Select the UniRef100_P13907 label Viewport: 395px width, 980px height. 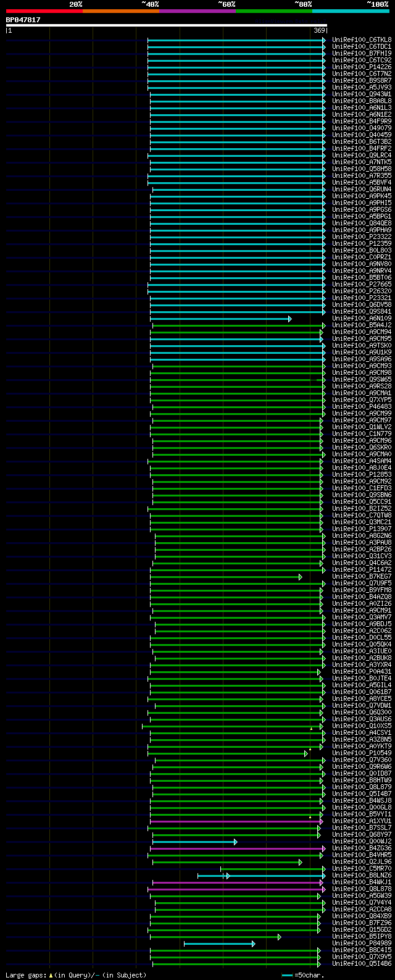362,529
